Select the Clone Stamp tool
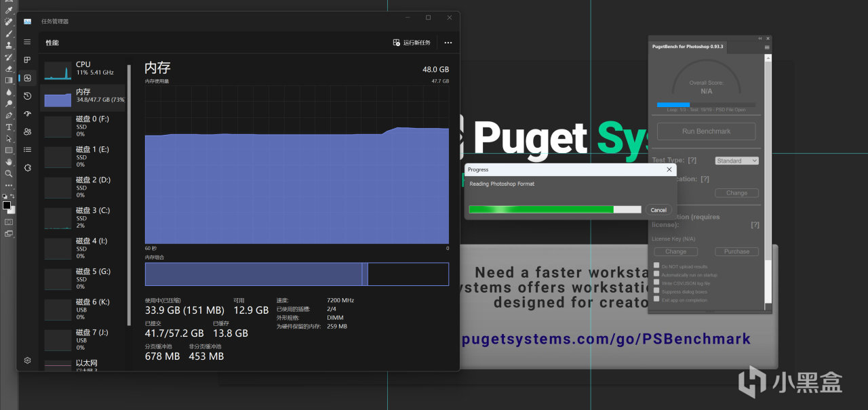 9,45
